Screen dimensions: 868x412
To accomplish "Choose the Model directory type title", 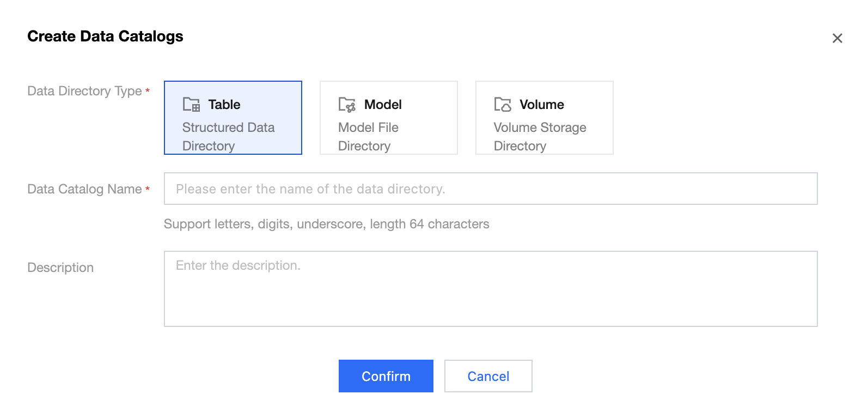I will pos(383,105).
